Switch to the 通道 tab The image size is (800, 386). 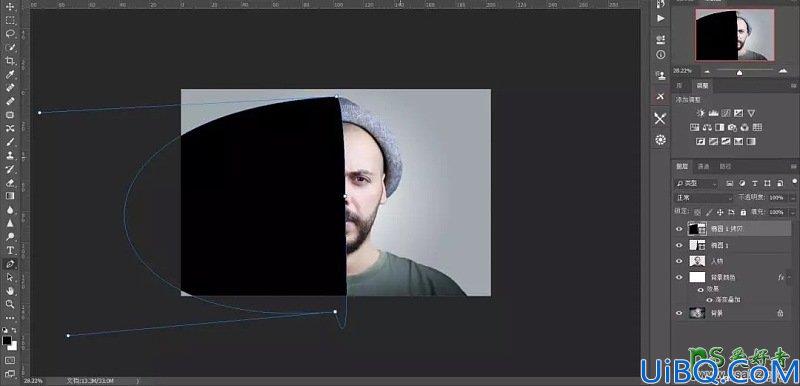click(x=704, y=166)
